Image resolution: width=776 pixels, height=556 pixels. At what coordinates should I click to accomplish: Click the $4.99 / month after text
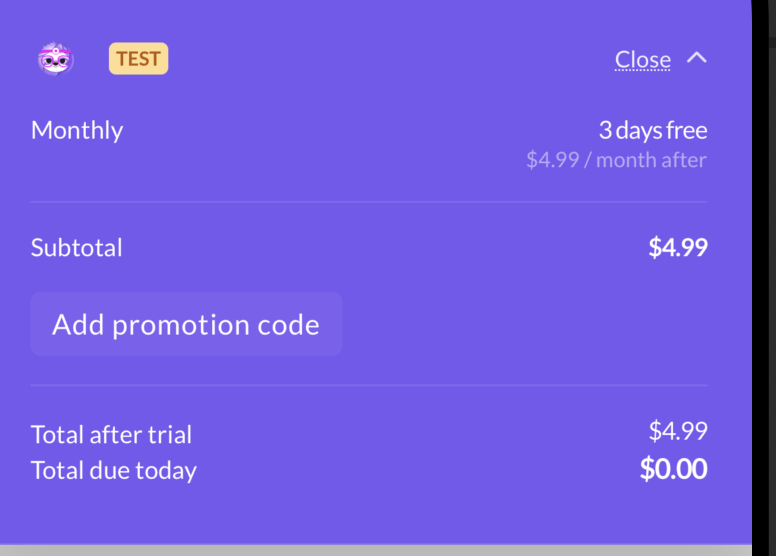point(616,160)
